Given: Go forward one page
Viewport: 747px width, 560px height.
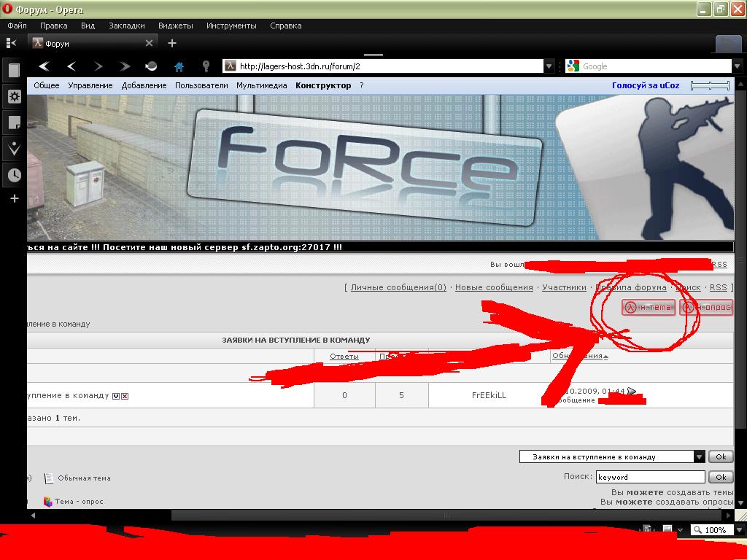Looking at the screenshot, I should [98, 66].
